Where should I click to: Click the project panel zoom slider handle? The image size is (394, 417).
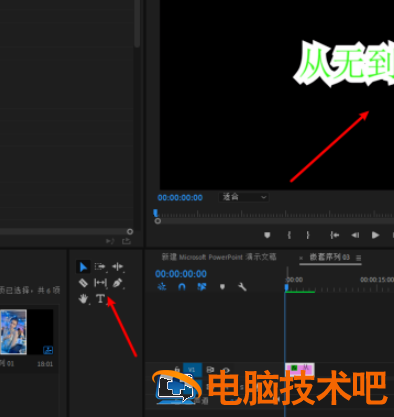[x=130, y=231]
